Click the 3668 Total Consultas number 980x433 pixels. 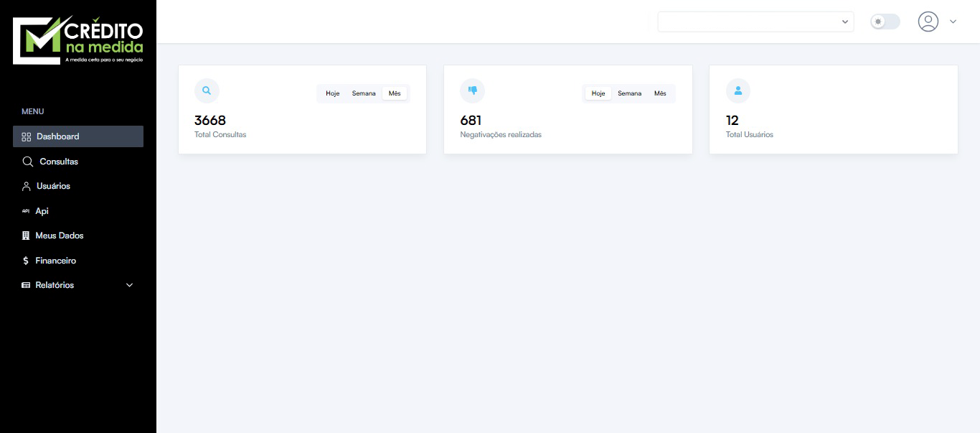(210, 121)
